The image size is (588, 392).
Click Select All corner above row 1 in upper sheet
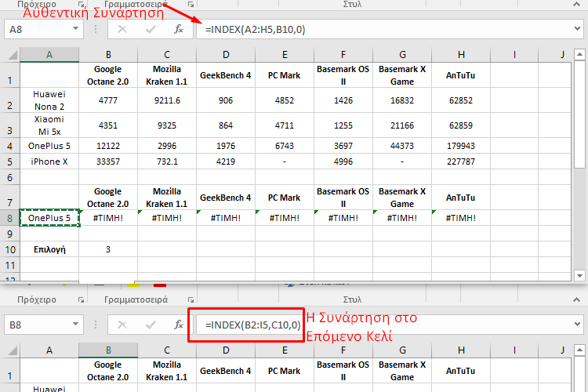[x=10, y=54]
